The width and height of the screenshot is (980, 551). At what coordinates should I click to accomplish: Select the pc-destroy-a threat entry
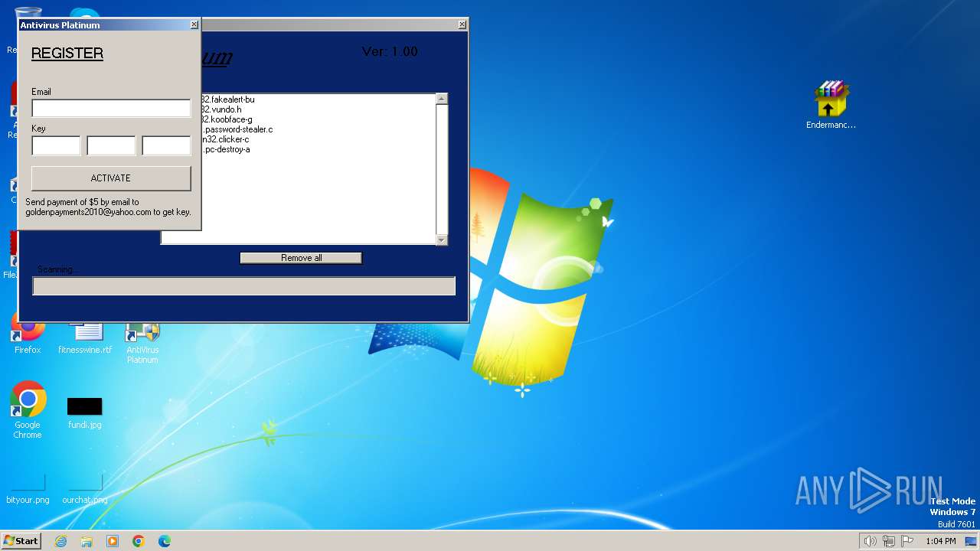pyautogui.click(x=226, y=149)
